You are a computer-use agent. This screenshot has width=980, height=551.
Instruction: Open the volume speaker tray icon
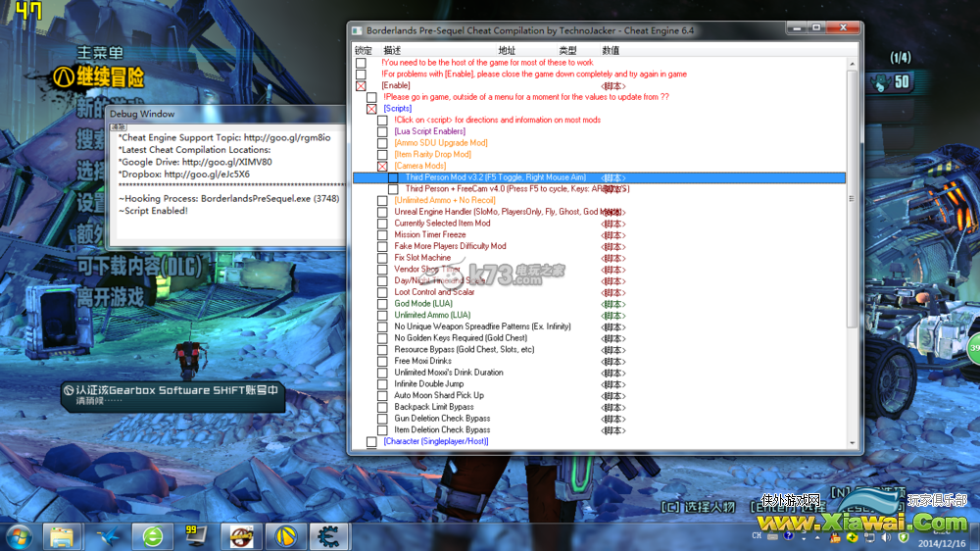(886, 537)
